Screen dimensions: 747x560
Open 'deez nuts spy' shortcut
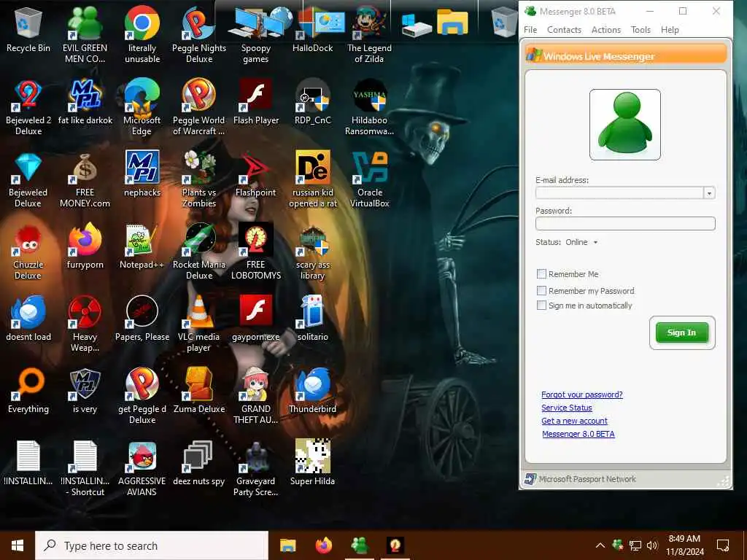click(x=199, y=463)
